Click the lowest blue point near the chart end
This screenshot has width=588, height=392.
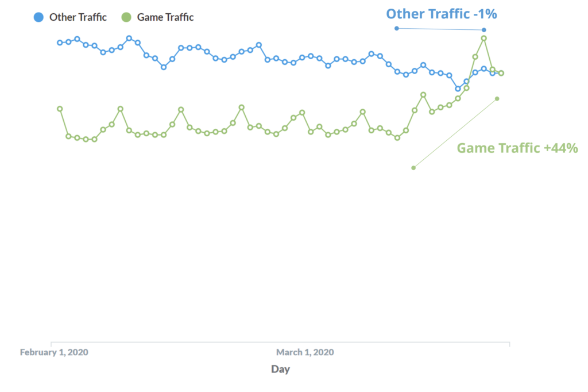click(x=458, y=89)
